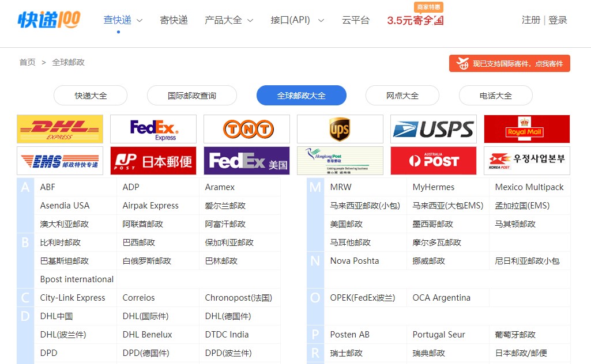Open the 寄快递 menu item
This screenshot has height=364, width=591.
[x=174, y=20]
